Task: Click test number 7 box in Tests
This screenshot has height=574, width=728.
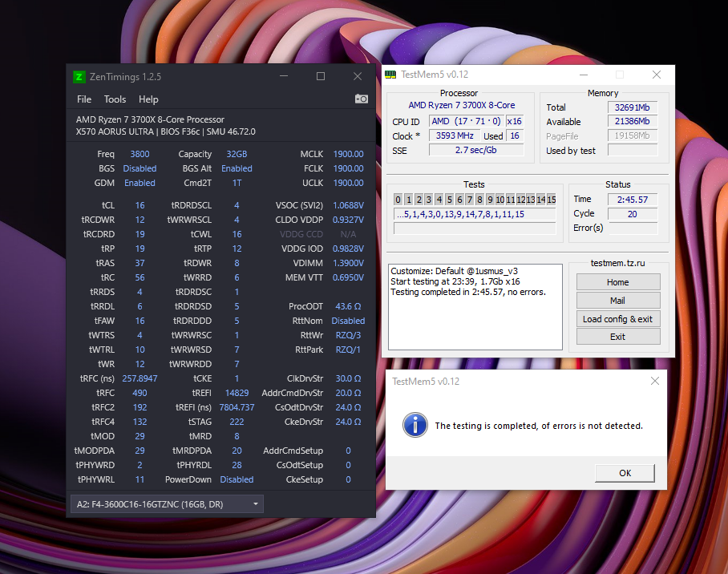Action: point(469,200)
